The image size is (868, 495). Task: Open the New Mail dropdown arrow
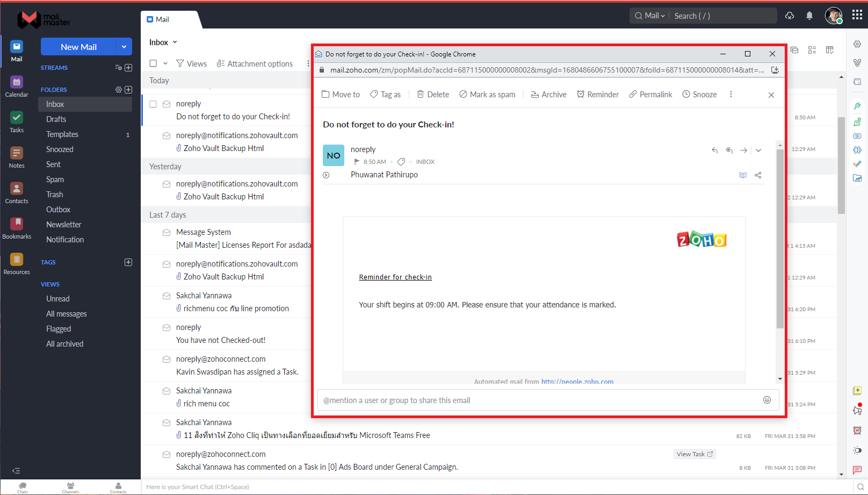(125, 47)
